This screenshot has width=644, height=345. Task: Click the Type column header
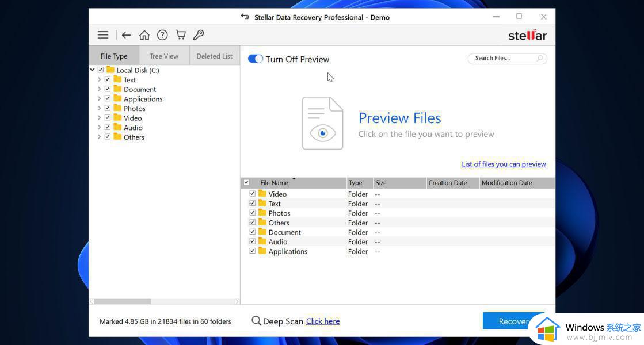pos(360,183)
